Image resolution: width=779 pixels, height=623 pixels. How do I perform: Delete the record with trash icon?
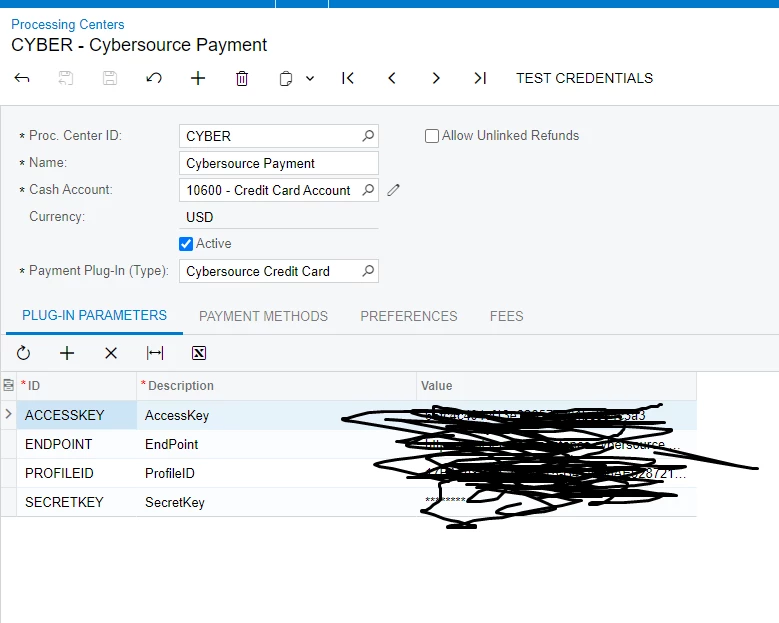tap(242, 78)
